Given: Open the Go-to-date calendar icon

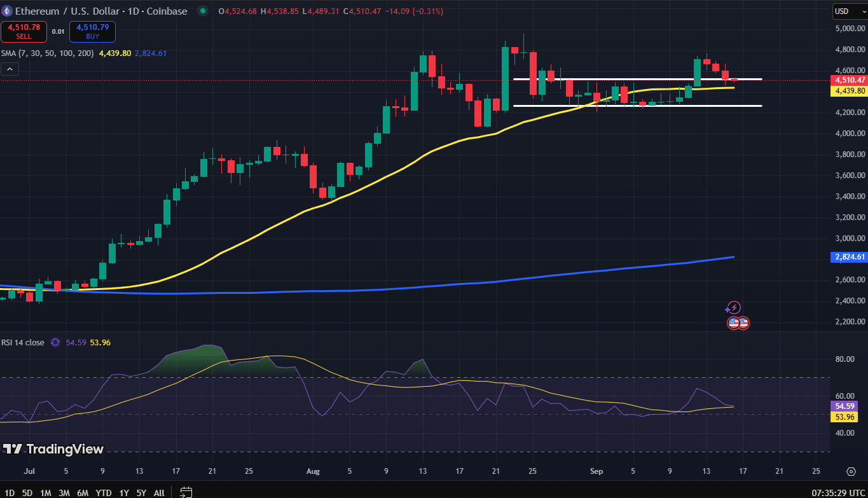Looking at the screenshot, I should [186, 492].
